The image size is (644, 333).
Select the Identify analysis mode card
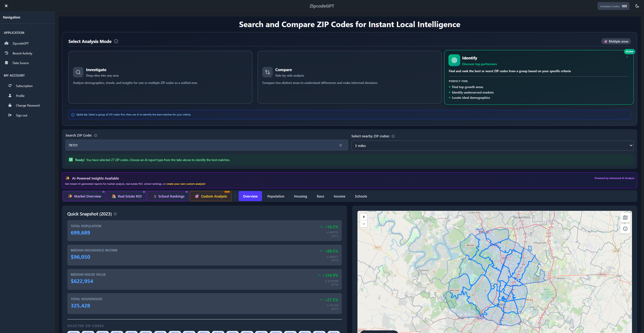(539, 77)
